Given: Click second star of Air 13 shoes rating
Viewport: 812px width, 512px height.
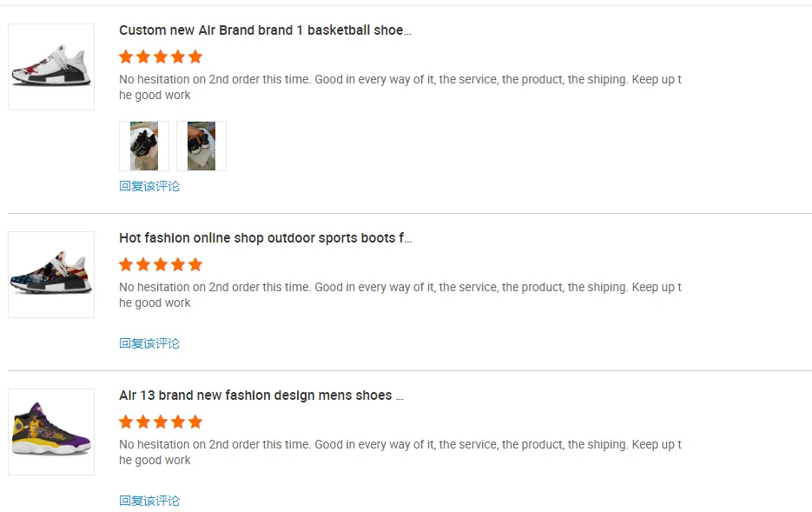Looking at the screenshot, I should tap(143, 422).
